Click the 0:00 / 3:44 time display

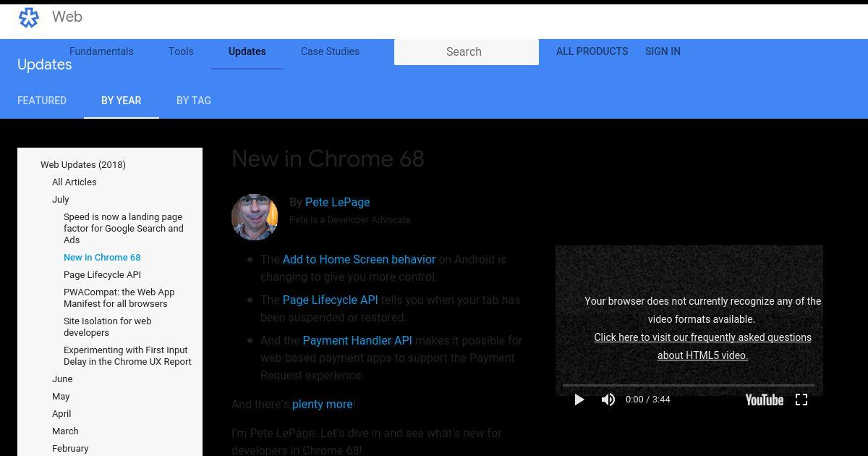coord(648,400)
